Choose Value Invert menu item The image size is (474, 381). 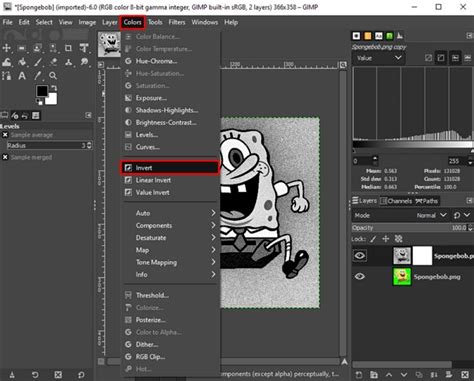pyautogui.click(x=170, y=192)
